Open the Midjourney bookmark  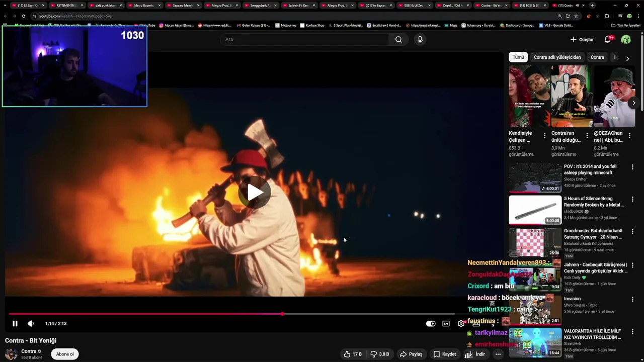[286, 25]
